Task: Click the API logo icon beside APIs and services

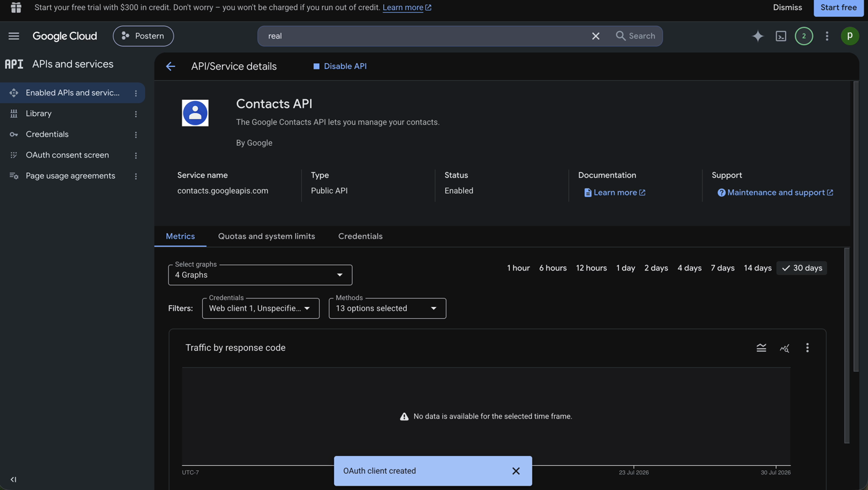Action: [x=14, y=64]
